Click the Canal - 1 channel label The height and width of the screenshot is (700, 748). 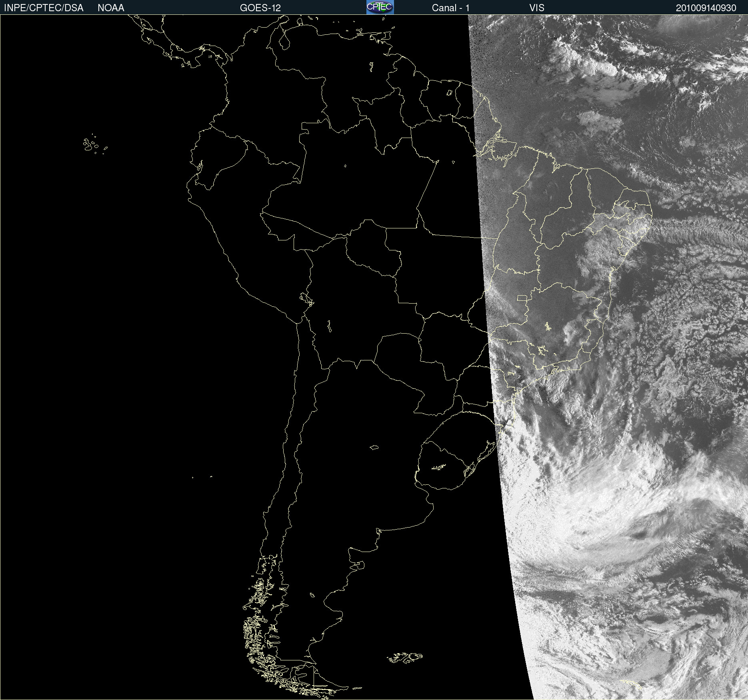pos(451,8)
